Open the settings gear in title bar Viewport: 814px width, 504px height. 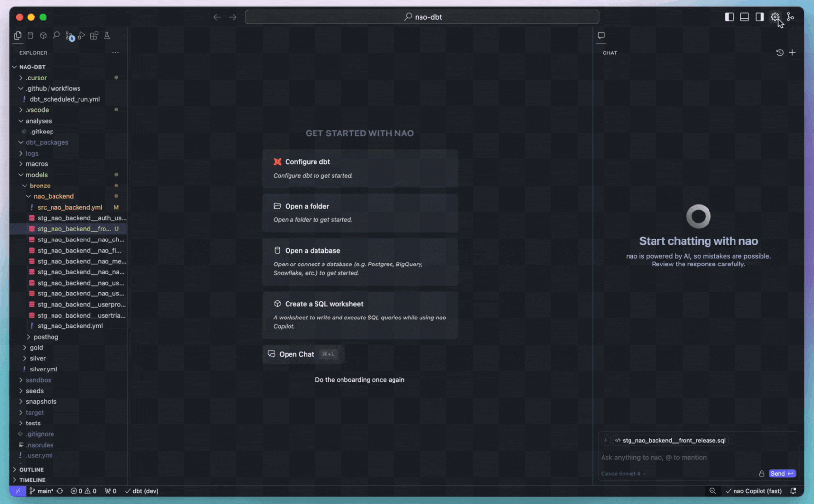coord(775,17)
